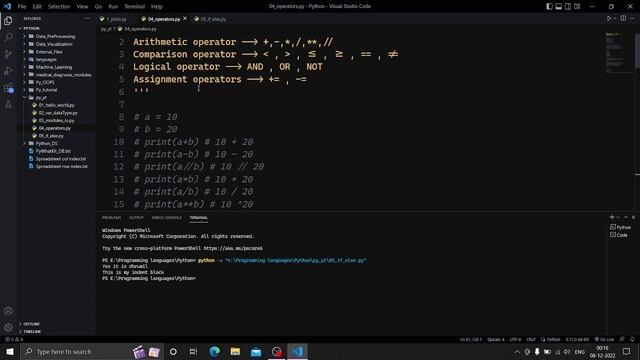Toggle primary sidebar layout icon
640x360 pixels.
[x=549, y=7]
